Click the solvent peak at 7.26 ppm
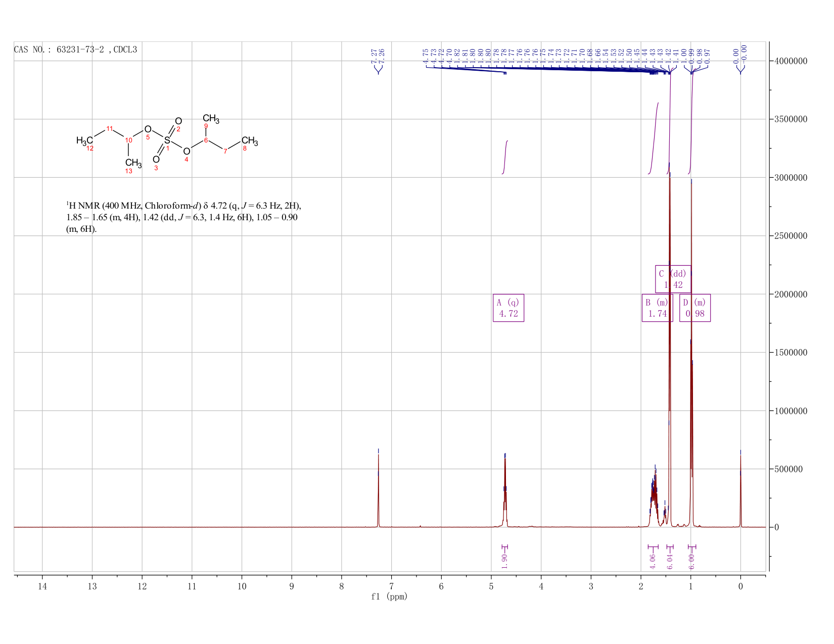Screen dimensions: 834x644 378,490
